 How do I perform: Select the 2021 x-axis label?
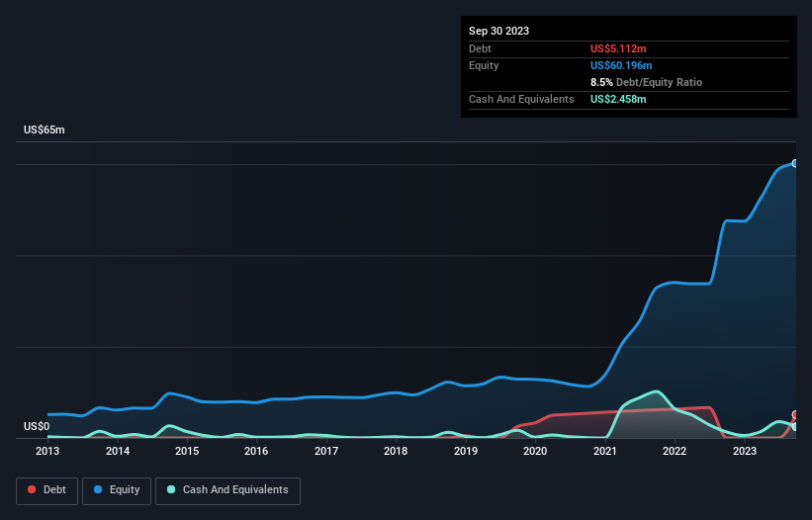click(x=605, y=451)
